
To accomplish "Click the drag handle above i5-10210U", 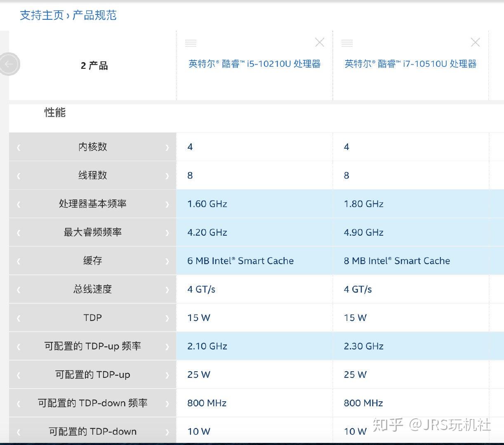I will click(191, 43).
